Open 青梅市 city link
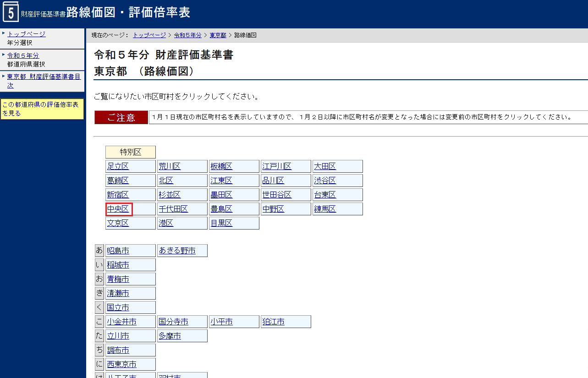The height and width of the screenshot is (378, 588). click(118, 279)
